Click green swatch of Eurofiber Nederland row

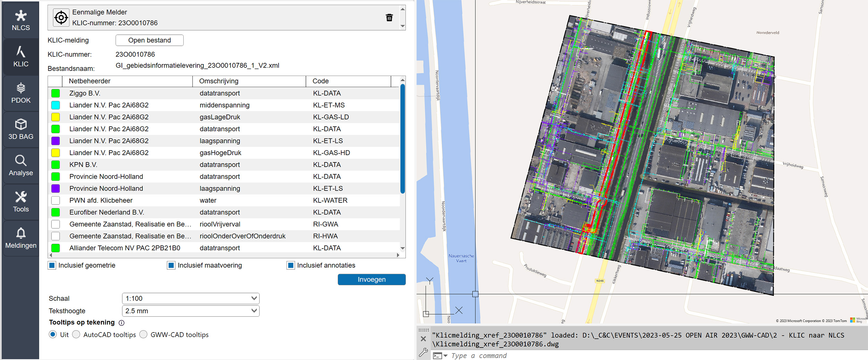(56, 212)
